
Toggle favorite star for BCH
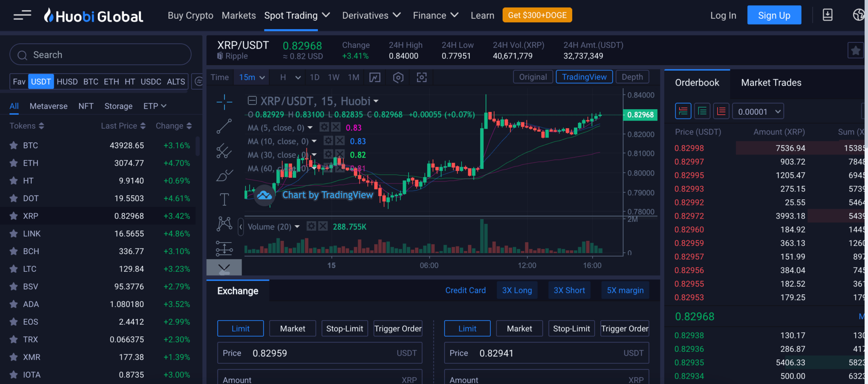click(x=14, y=251)
